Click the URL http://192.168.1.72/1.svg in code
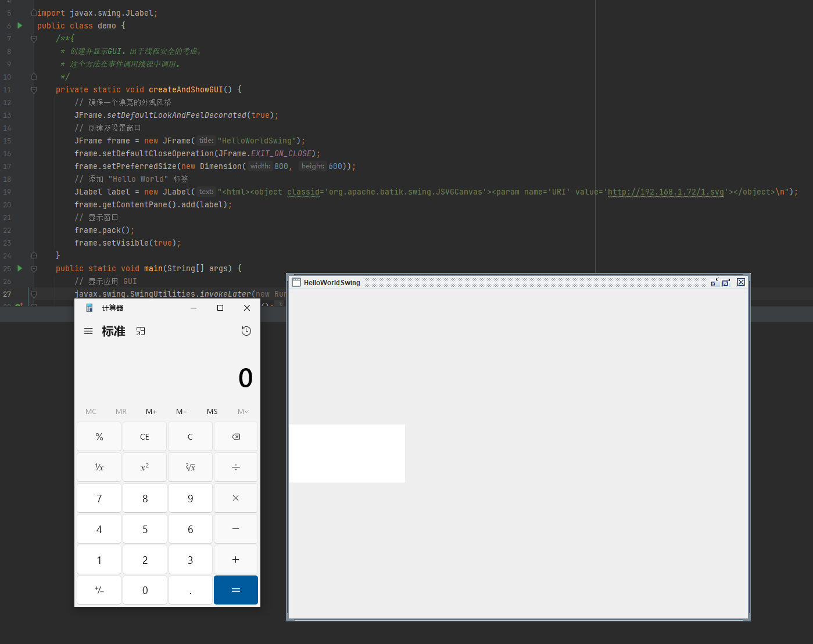 (666, 192)
